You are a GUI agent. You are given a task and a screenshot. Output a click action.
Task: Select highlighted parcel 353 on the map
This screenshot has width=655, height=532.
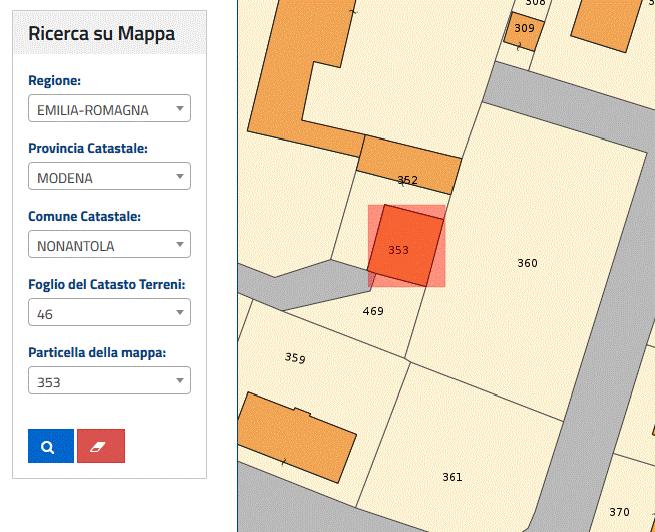406,246
